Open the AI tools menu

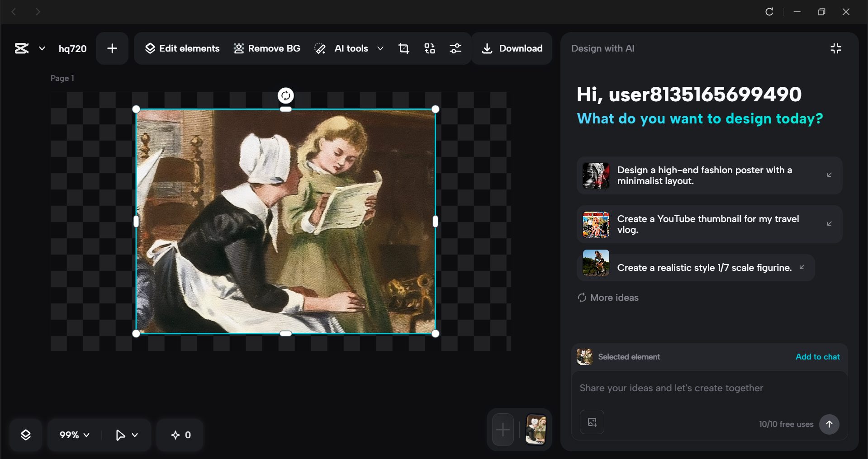348,48
